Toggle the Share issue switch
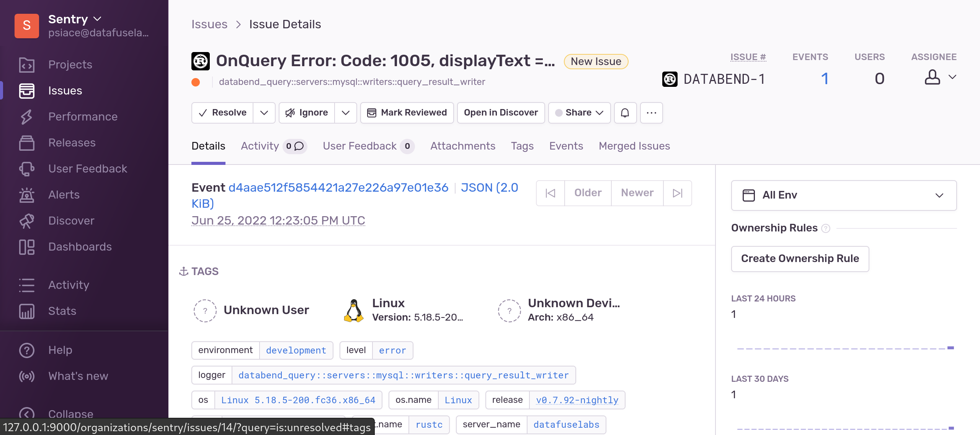The height and width of the screenshot is (435, 980). tap(559, 112)
